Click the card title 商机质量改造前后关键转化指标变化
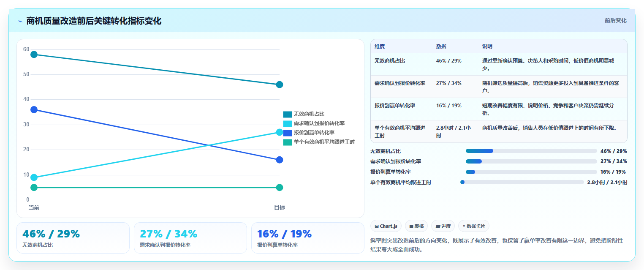The height and width of the screenshot is (270, 644). pyautogui.click(x=94, y=21)
